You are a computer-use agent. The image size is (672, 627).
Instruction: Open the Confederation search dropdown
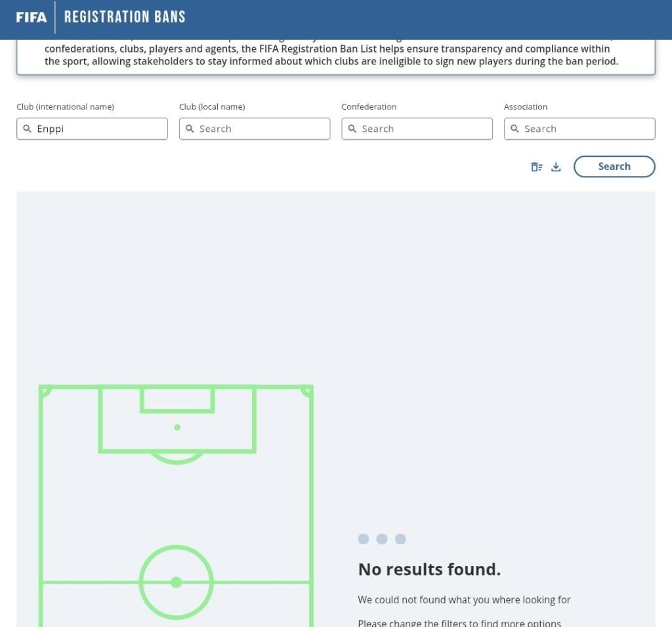[417, 129]
